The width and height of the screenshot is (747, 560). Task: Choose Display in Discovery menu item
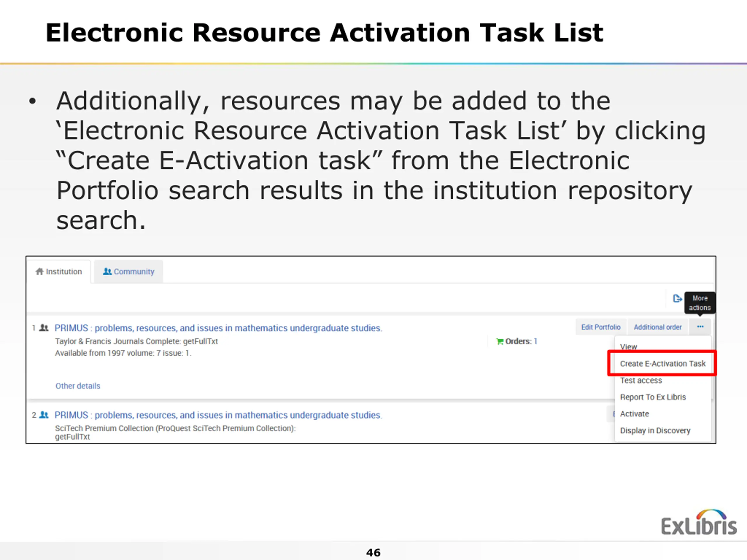pos(655,430)
